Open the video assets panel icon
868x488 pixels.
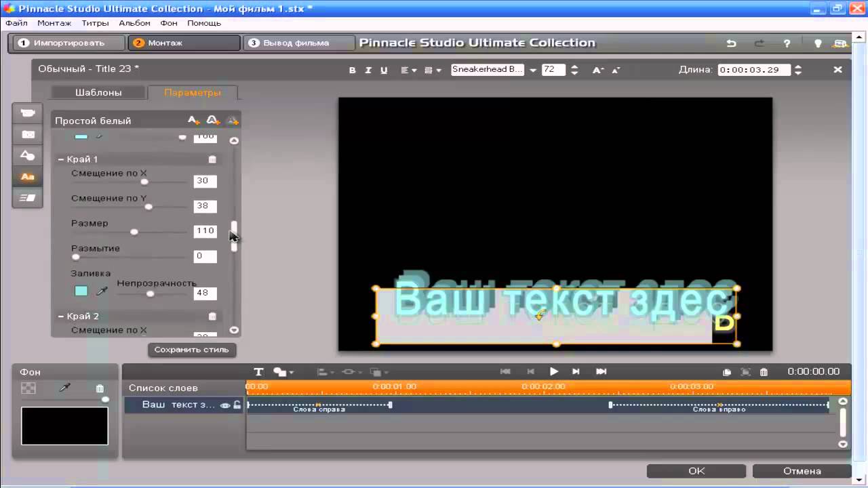tap(28, 113)
